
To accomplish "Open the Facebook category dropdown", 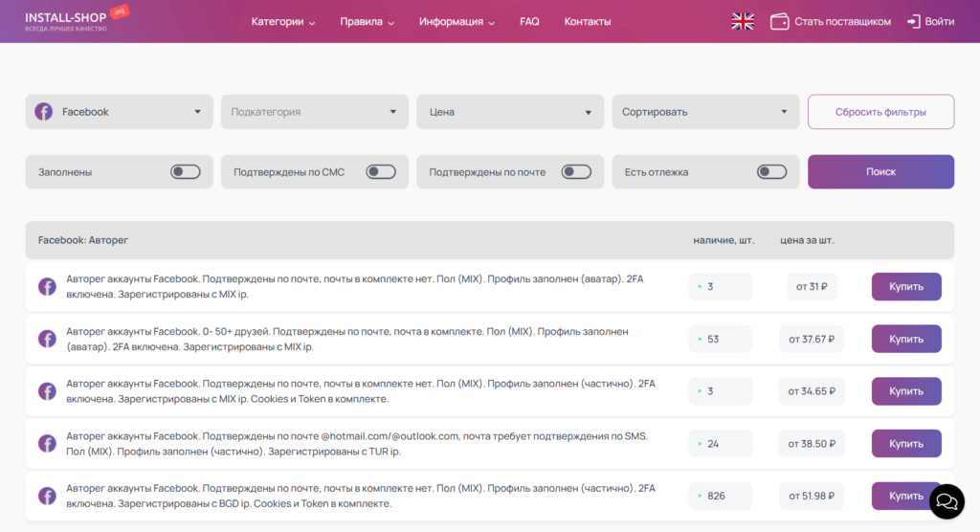I will [120, 112].
